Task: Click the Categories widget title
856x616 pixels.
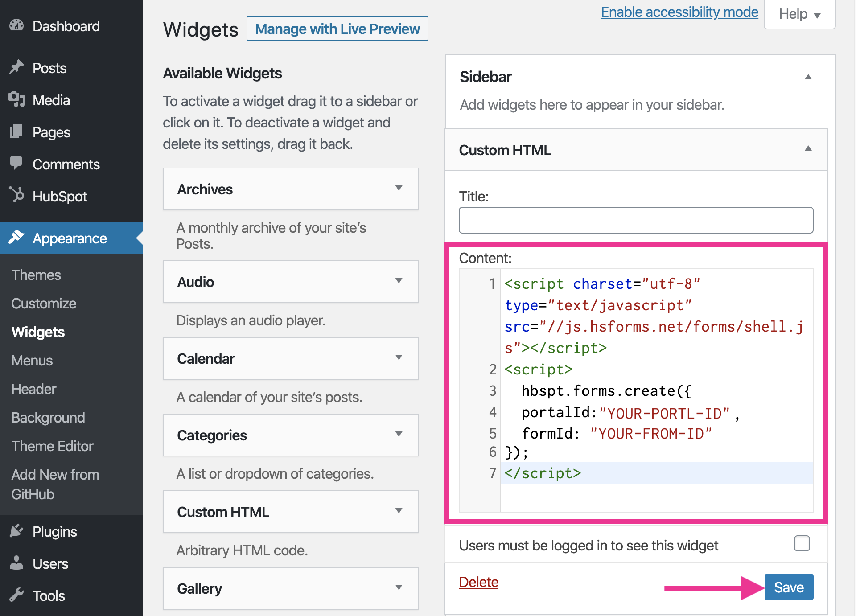Action: [212, 435]
